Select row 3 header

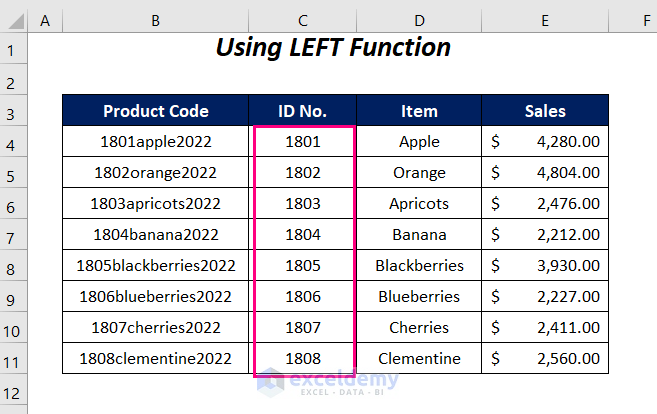click(14, 111)
